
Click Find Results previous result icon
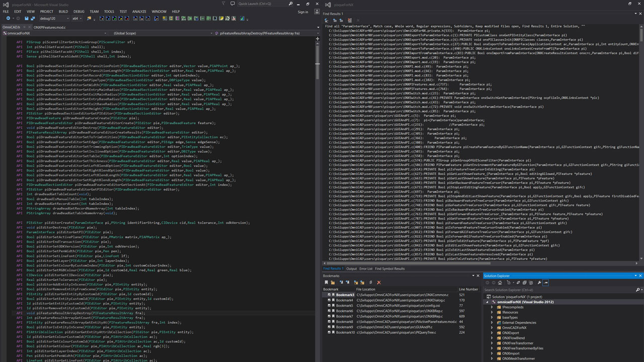[334, 20]
